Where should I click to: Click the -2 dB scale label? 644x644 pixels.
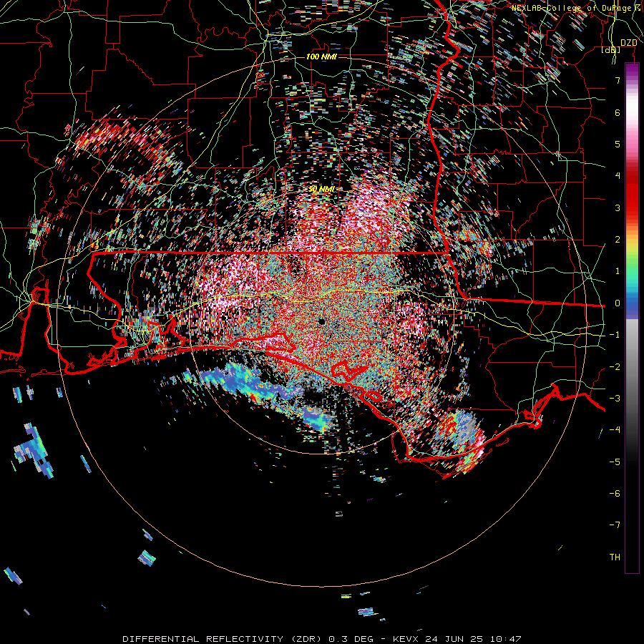click(x=615, y=367)
